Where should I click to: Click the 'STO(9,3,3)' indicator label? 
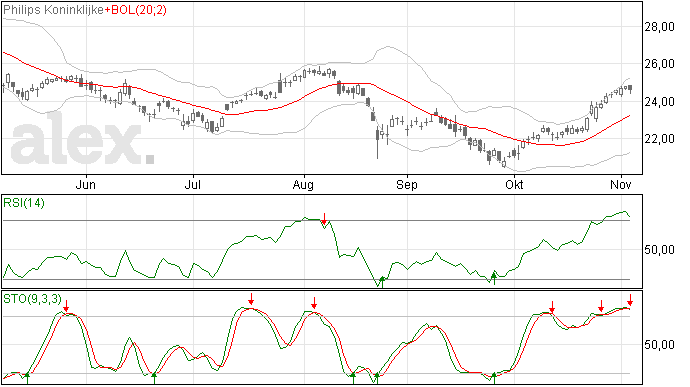pyautogui.click(x=32, y=299)
